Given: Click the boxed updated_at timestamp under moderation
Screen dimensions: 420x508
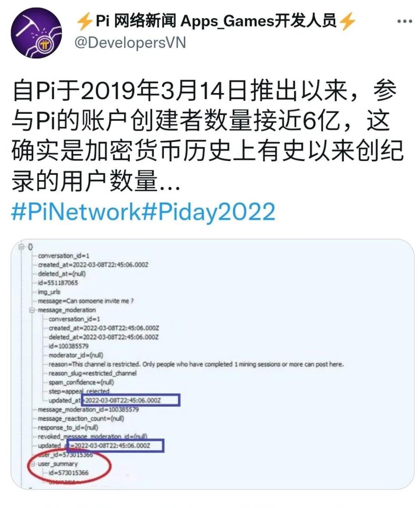Looking at the screenshot, I should (131, 400).
